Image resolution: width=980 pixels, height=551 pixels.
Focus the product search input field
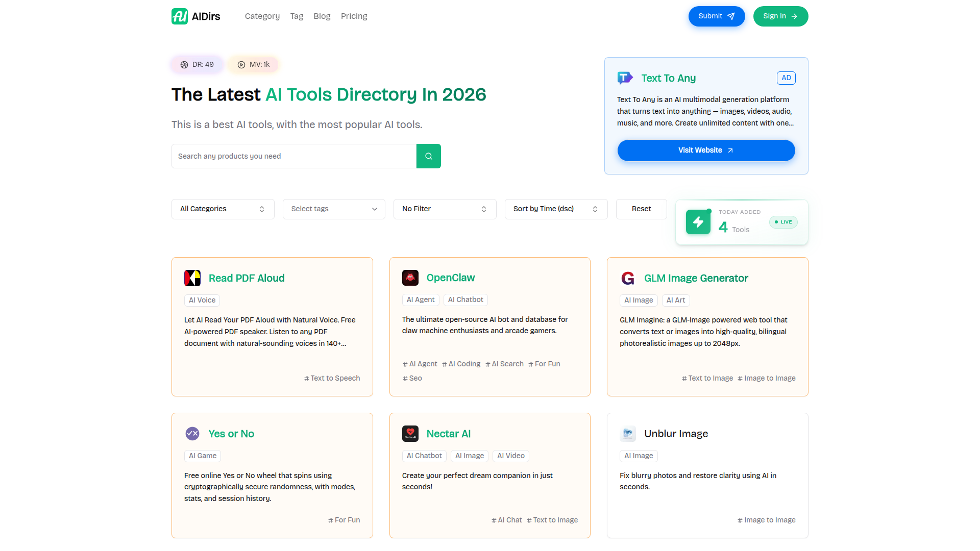click(x=294, y=156)
